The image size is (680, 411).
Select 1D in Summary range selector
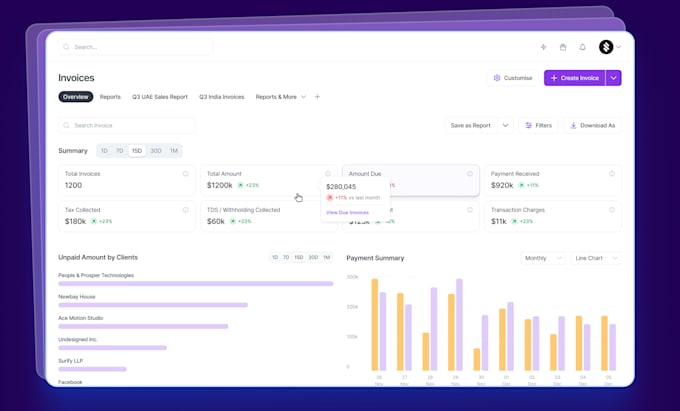(104, 151)
